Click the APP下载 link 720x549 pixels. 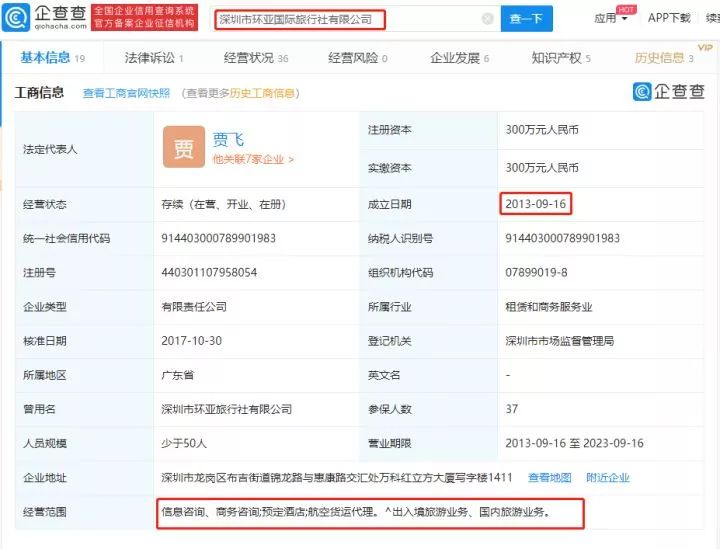pos(669,18)
